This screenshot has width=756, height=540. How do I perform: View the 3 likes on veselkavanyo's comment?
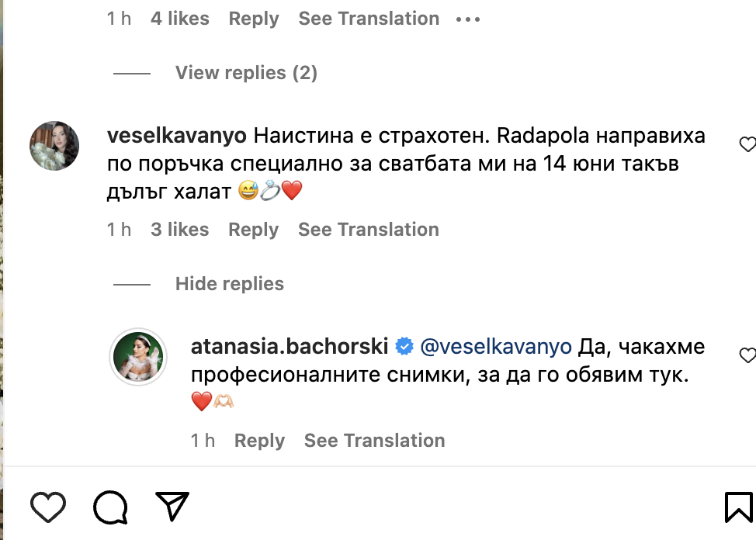[x=179, y=230]
